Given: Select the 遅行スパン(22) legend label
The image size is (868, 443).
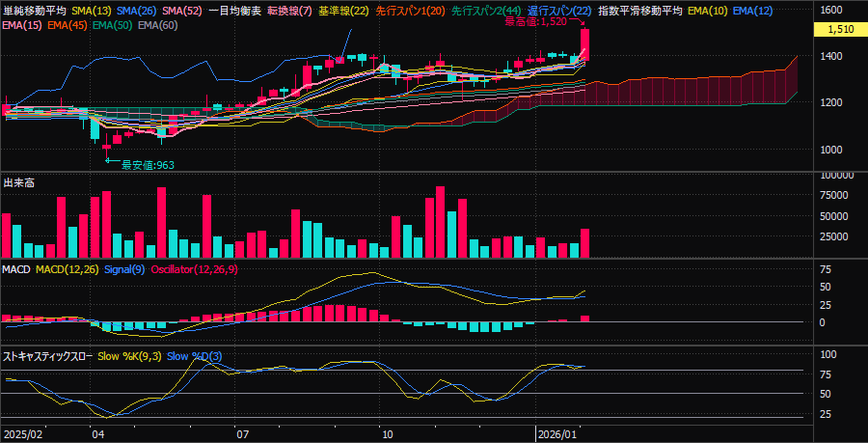Looking at the screenshot, I should 558,11.
